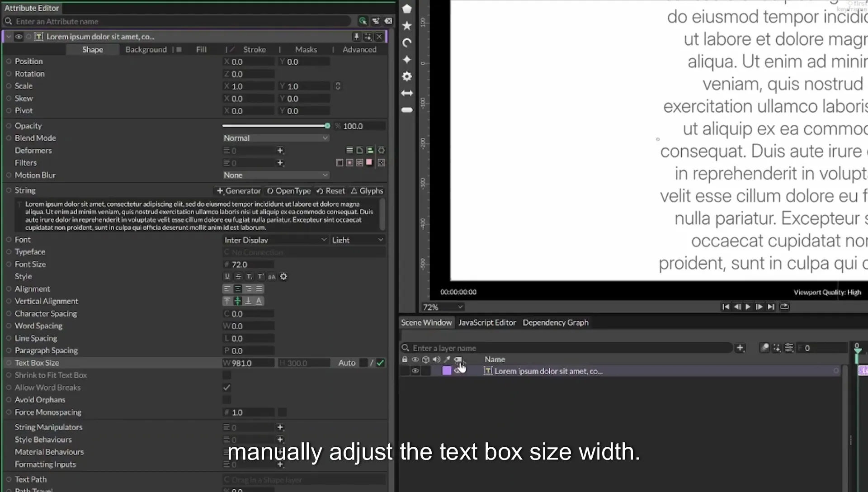Screen dimensions: 868x492
Task: Click the OpenType button
Action: coord(289,191)
